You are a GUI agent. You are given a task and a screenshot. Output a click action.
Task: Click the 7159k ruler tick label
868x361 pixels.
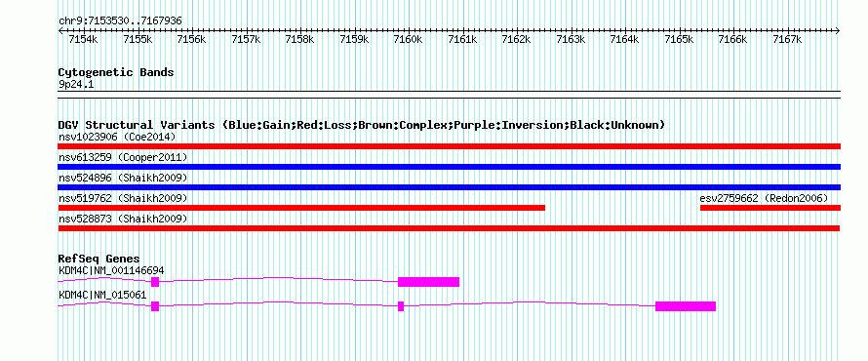[354, 39]
